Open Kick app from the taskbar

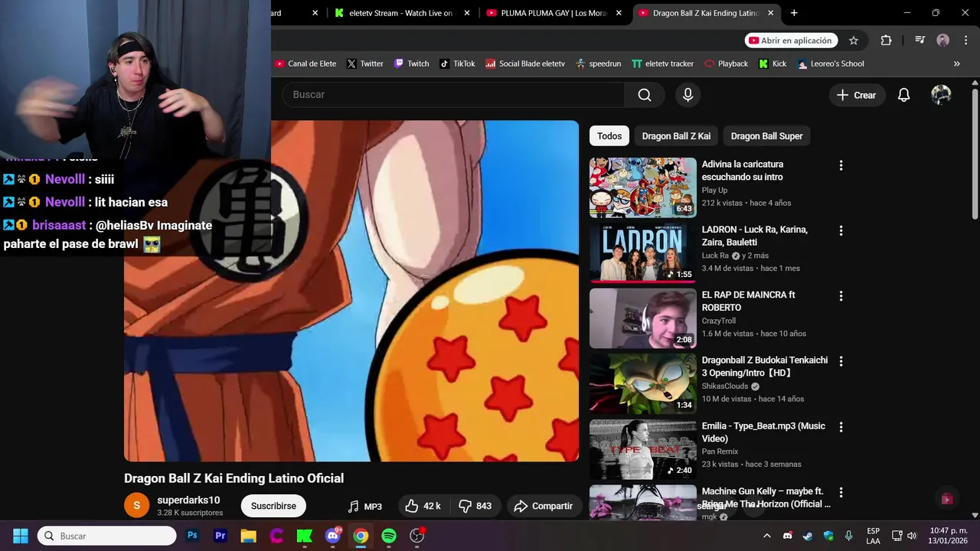[x=305, y=536]
